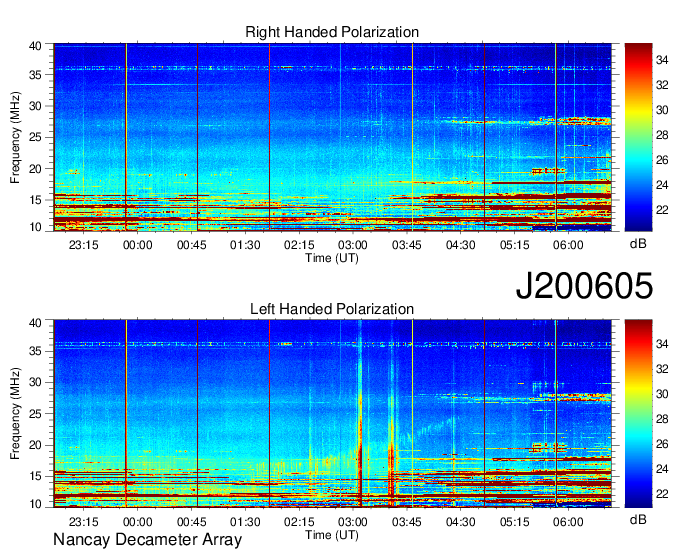Click the top color bar for Right Handed plot
The image size is (680, 552).
[638, 137]
